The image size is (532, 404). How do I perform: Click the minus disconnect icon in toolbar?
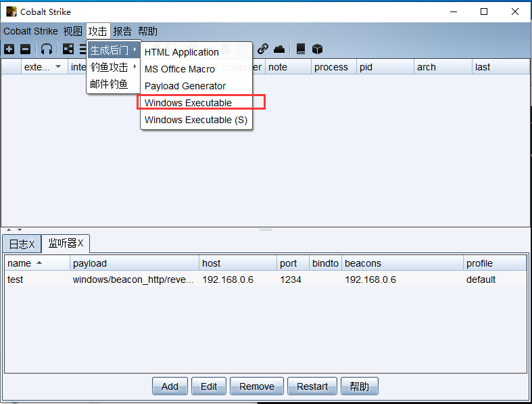(25, 49)
